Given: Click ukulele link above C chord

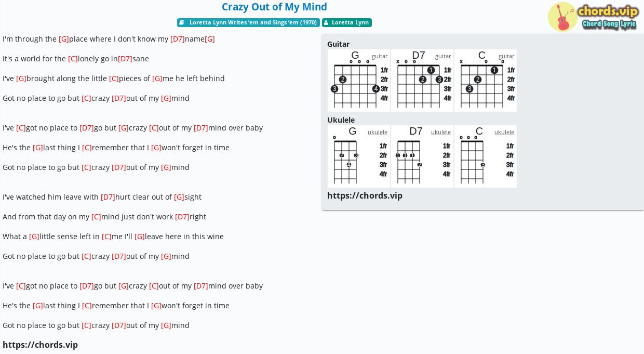Looking at the screenshot, I should tap(504, 132).
